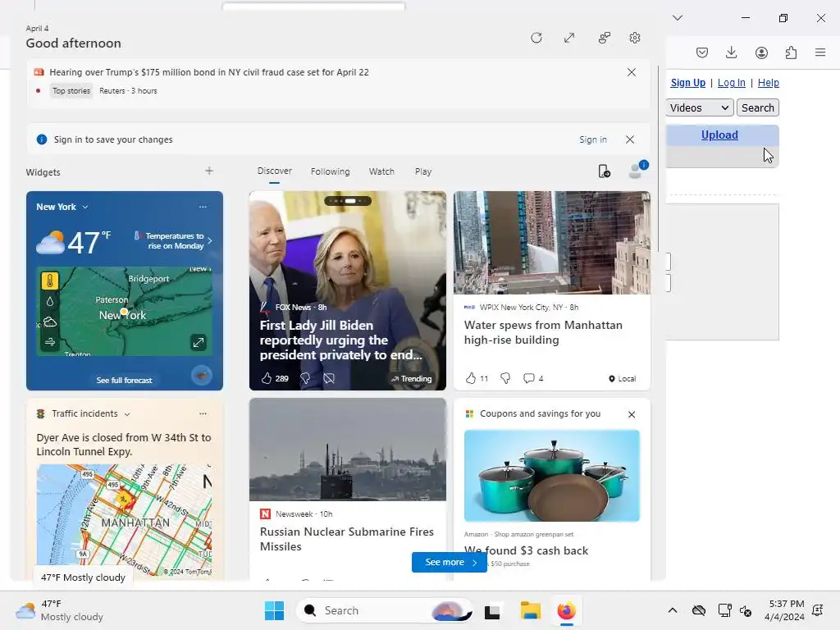Open the Help link in browser

[768, 83]
